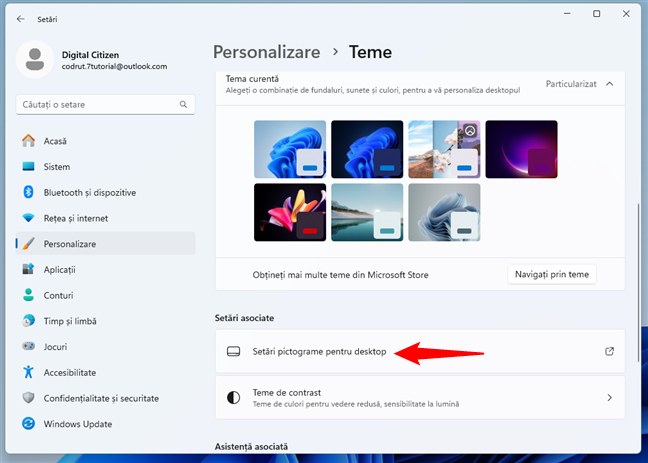Click the external link icon for desktop pictograms
648x463 pixels.
(609, 351)
